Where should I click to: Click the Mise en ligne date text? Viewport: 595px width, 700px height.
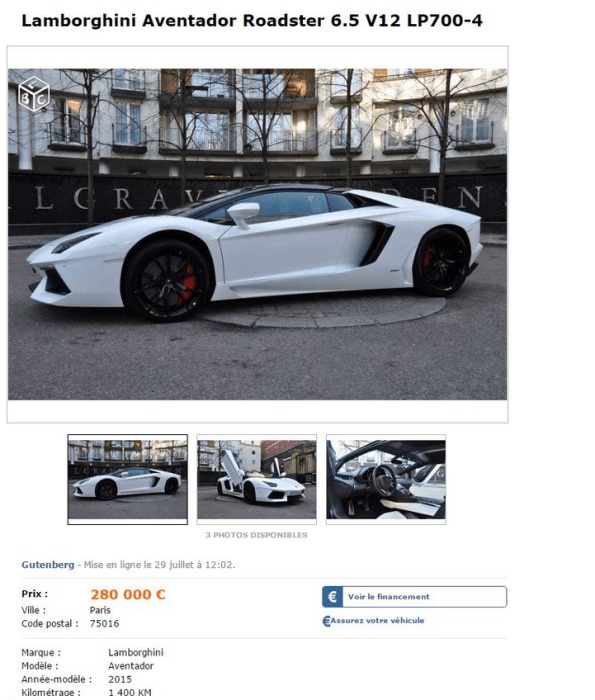159,565
